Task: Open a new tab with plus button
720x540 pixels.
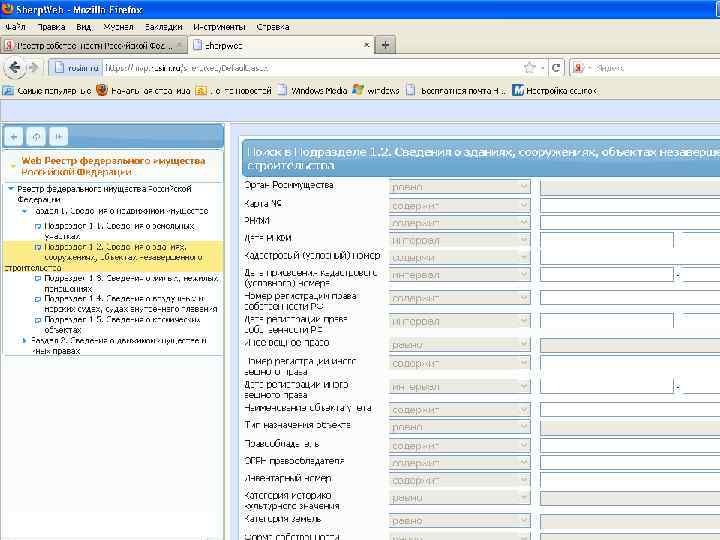Action: [x=385, y=45]
